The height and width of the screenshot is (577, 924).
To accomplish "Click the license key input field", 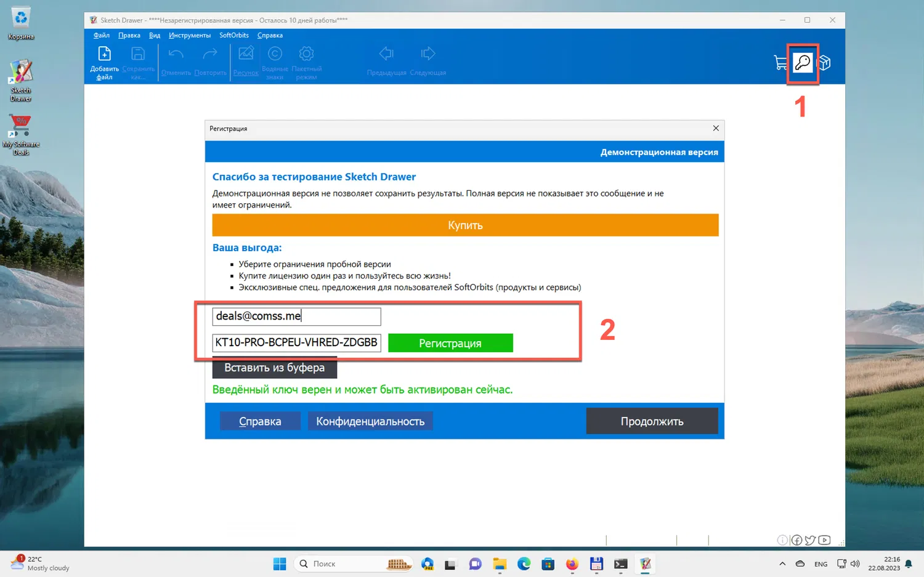I will pos(296,343).
